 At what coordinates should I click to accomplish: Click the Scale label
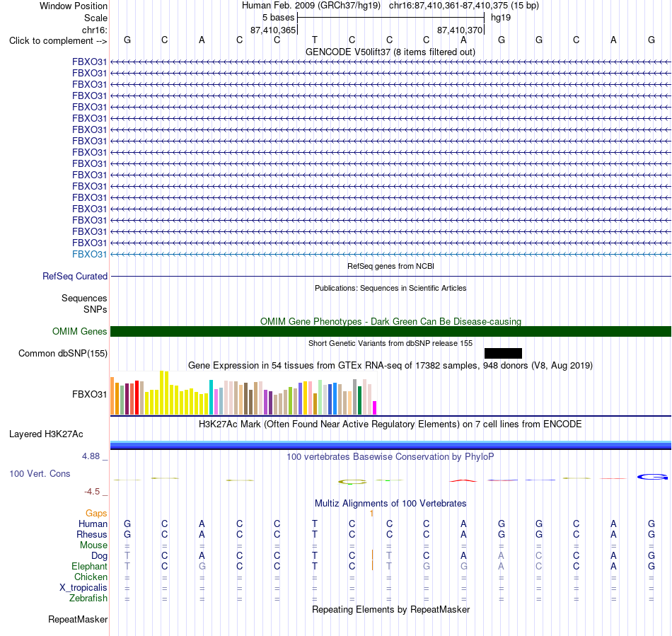click(x=95, y=18)
